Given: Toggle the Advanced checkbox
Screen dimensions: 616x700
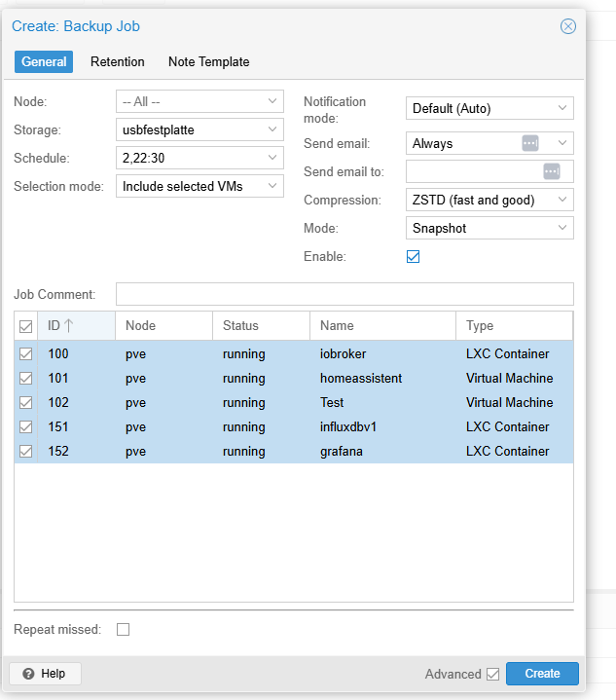Looking at the screenshot, I should (493, 674).
